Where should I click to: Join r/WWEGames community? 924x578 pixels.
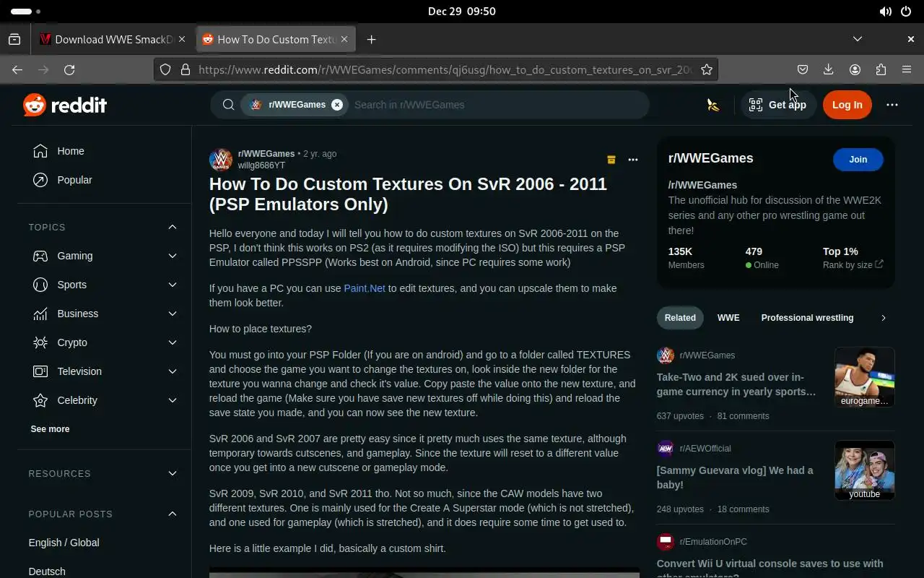coord(858,160)
